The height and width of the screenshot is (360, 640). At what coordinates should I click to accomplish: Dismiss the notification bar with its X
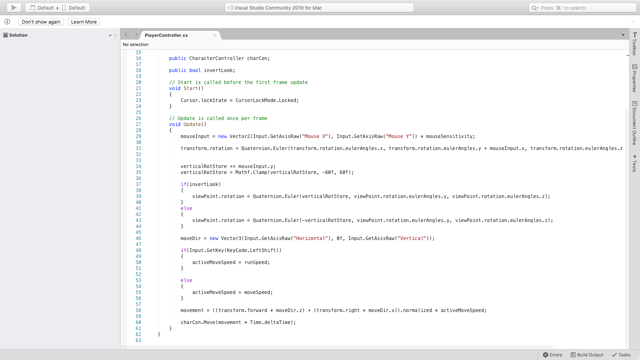(633, 22)
